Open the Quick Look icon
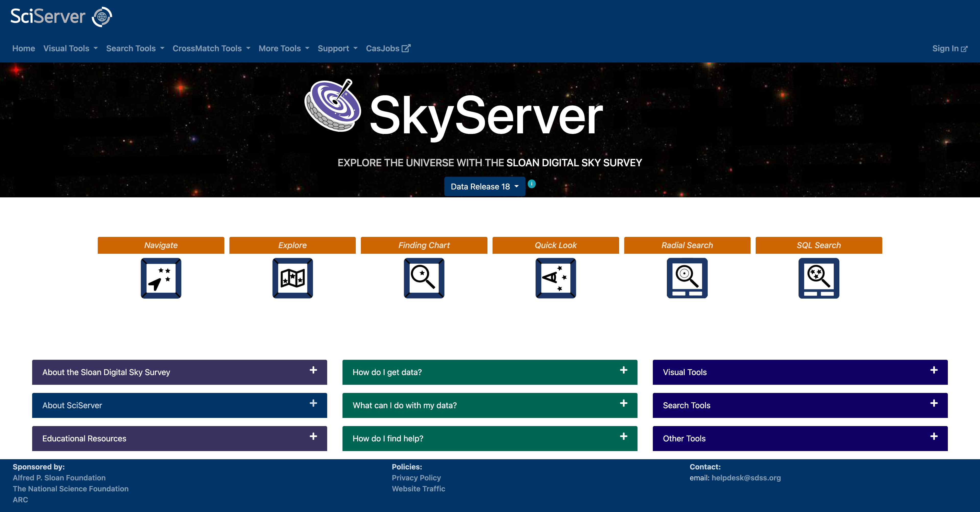This screenshot has height=512, width=980. (x=556, y=278)
